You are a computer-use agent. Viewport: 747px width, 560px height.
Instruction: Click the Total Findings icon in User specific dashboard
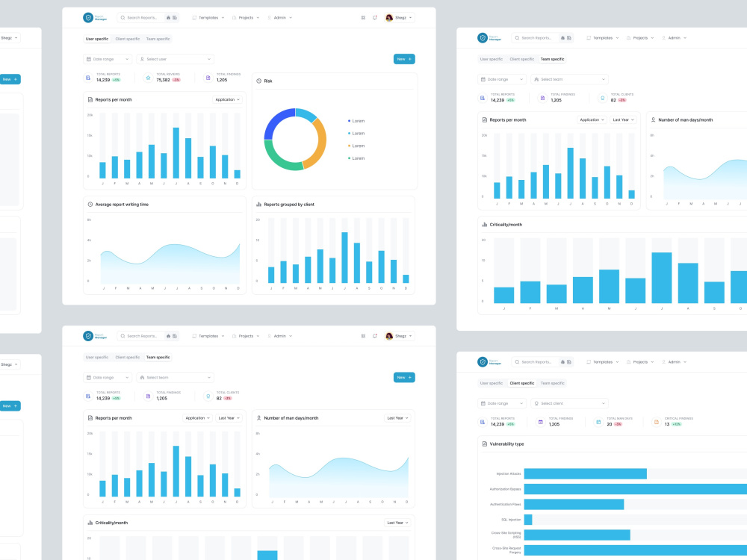coord(208,78)
